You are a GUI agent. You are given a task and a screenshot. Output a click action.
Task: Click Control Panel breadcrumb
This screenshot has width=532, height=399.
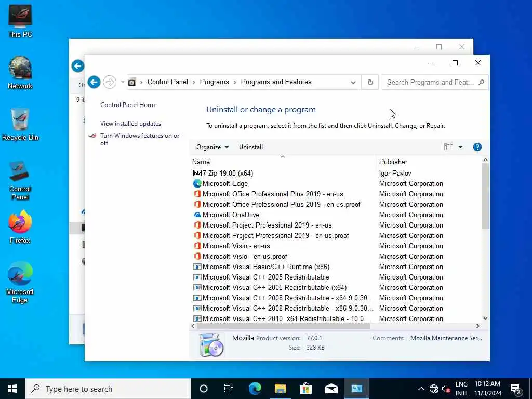[168, 82]
